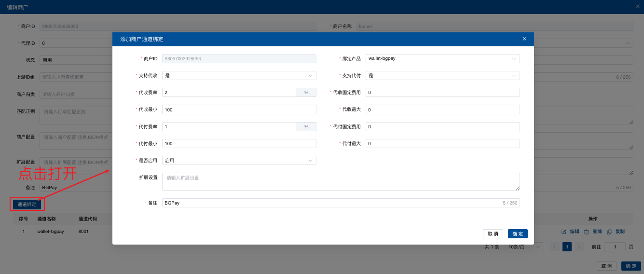Click the 删除 trash icon in table row

tap(586, 232)
